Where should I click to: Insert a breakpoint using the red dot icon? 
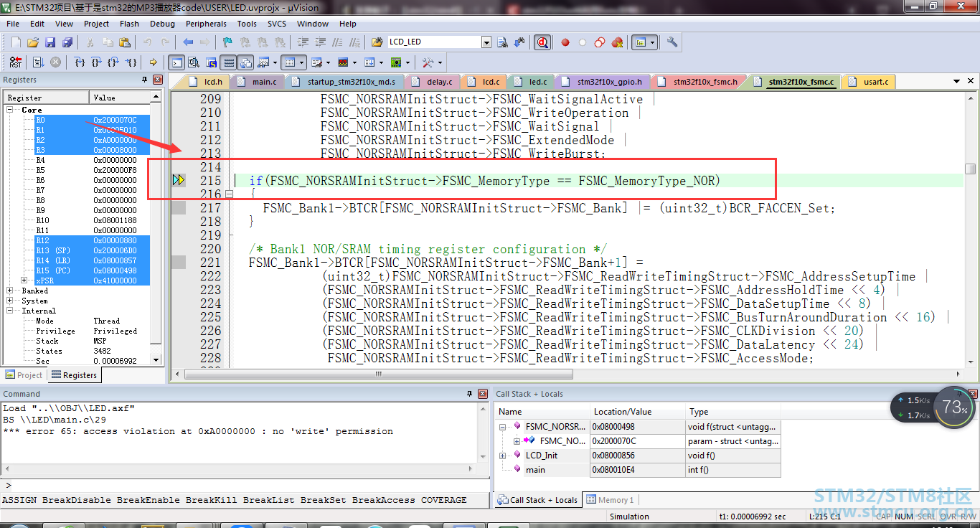click(x=565, y=42)
